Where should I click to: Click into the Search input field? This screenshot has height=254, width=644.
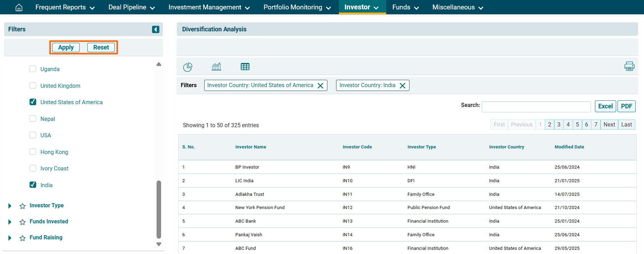point(536,107)
